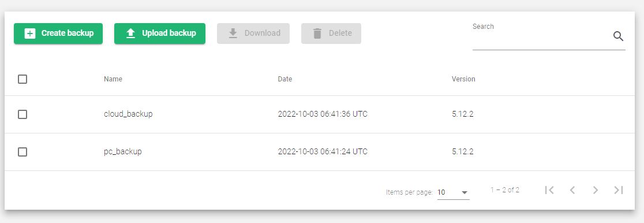Open the Items per page dropdown
Screen dimensions: 644x223
pyautogui.click(x=453, y=192)
